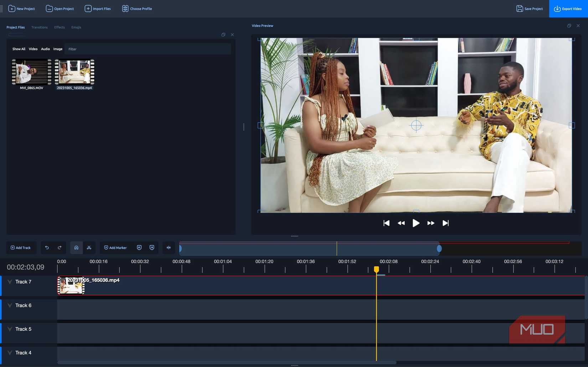The image size is (588, 367).
Task: Jump to end of video
Action: (445, 223)
